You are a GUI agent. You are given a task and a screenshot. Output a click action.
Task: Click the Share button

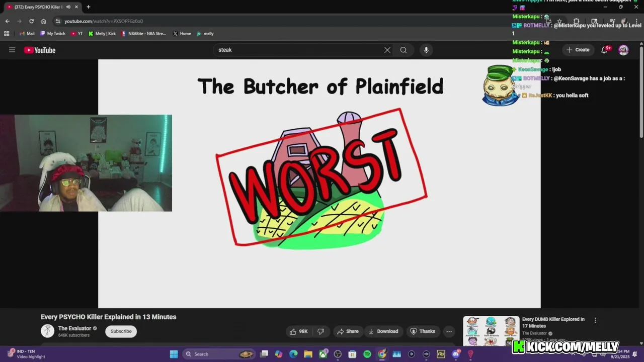[x=348, y=331]
